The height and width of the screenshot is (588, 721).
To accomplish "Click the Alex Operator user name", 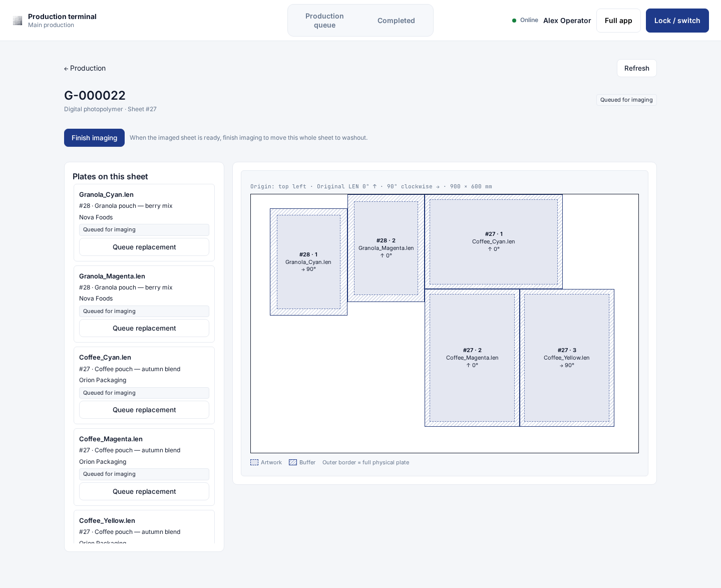I will [x=567, y=21].
